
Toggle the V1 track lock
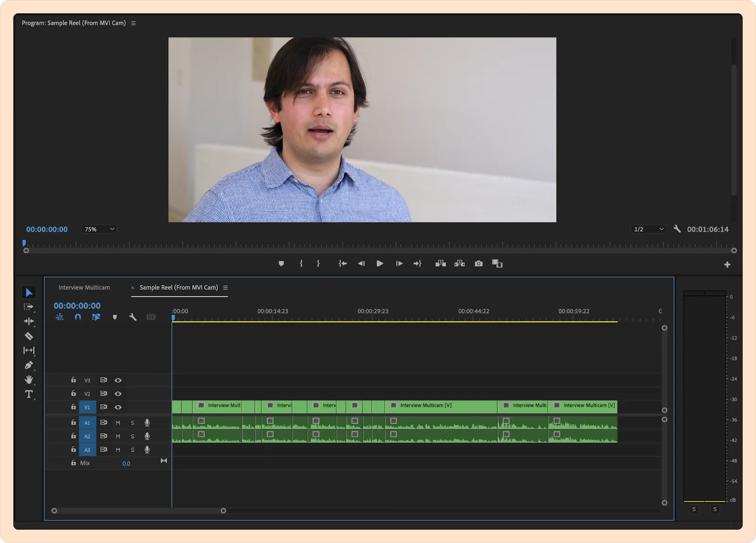point(73,407)
